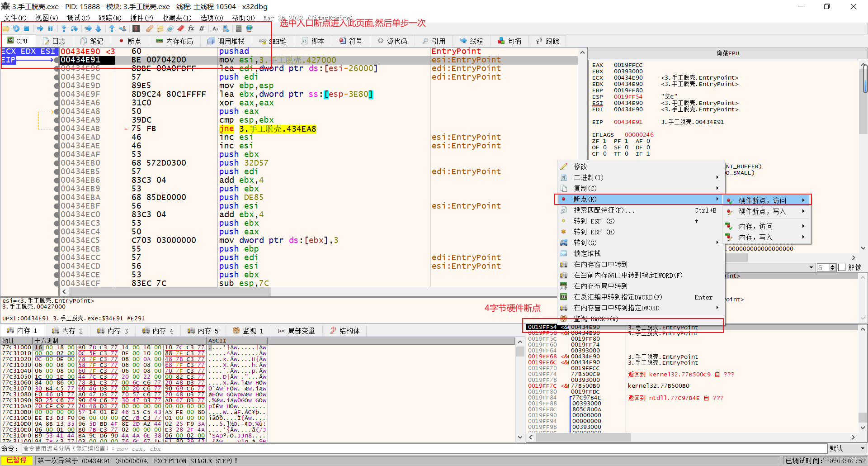Open the 默认 command dropdown
868x466 pixels.
(x=847, y=448)
